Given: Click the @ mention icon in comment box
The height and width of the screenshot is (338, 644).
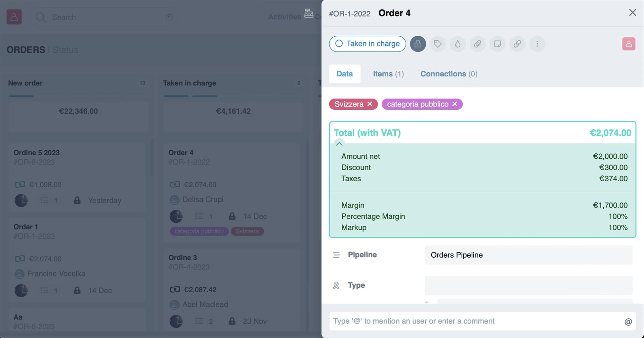Looking at the screenshot, I should click(628, 322).
